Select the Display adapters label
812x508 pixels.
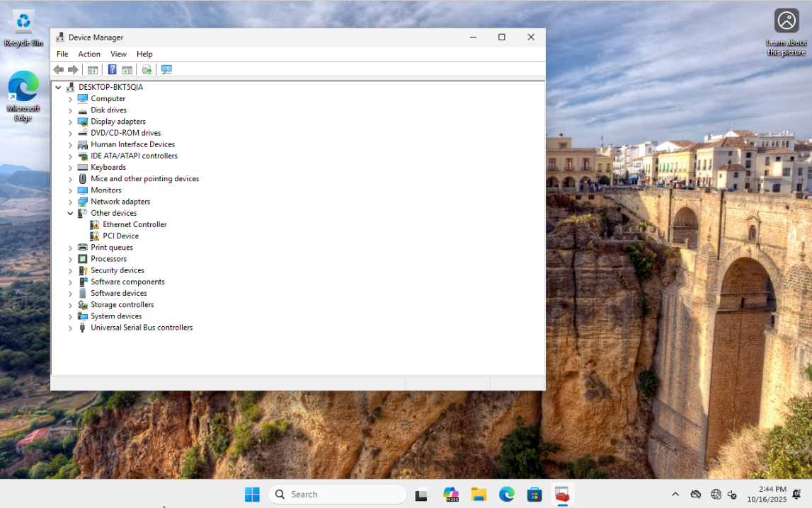pyautogui.click(x=118, y=122)
